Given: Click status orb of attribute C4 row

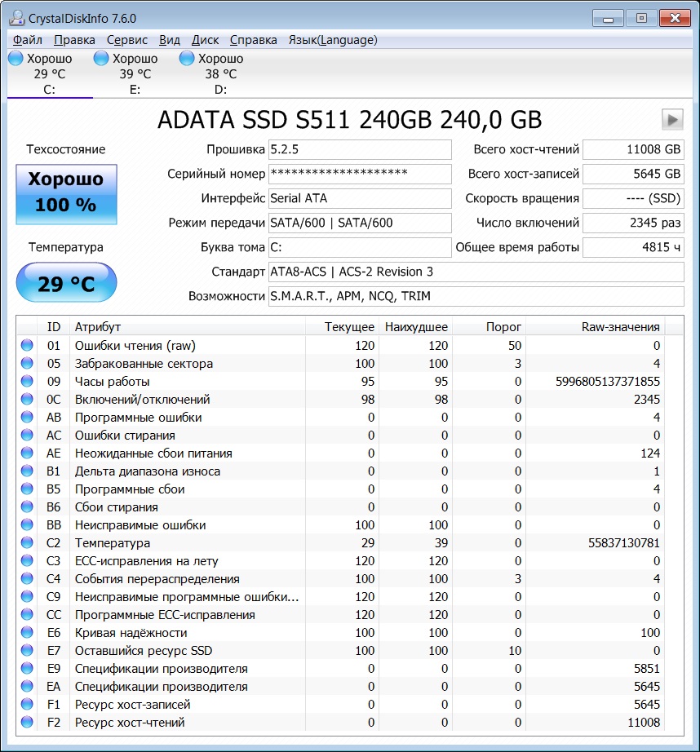Looking at the screenshot, I should click(27, 578).
